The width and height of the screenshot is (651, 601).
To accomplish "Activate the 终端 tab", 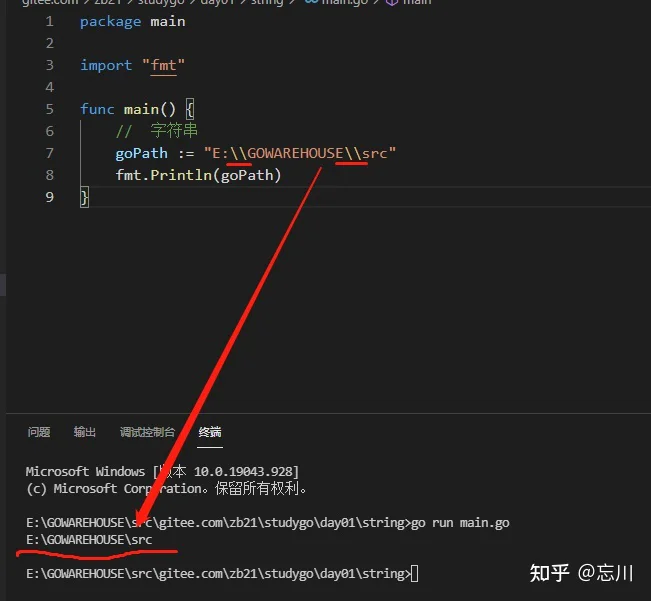I will coord(210,432).
